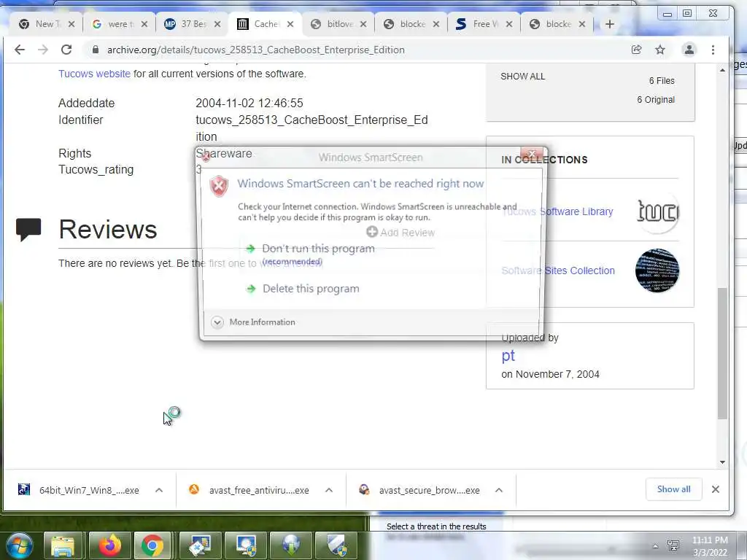Click the 6 Original text
747x560 pixels.
656,99
